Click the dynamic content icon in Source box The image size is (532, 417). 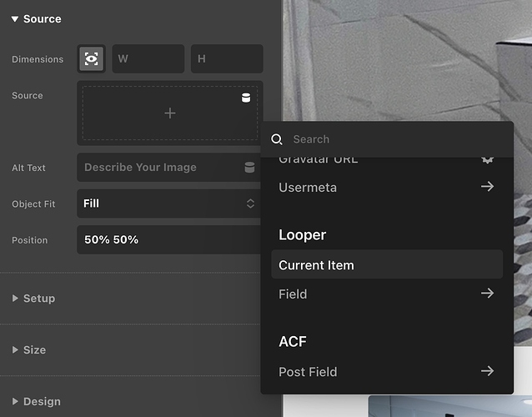tap(246, 98)
